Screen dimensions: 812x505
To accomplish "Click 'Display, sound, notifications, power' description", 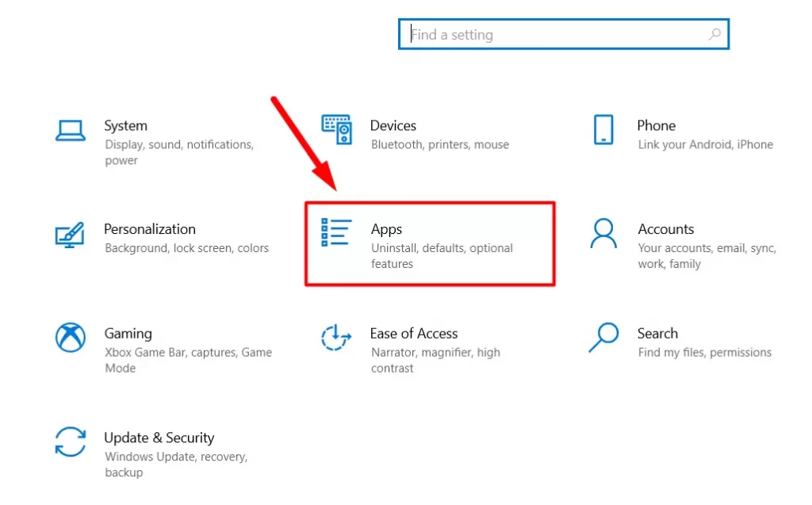I will pos(179,152).
